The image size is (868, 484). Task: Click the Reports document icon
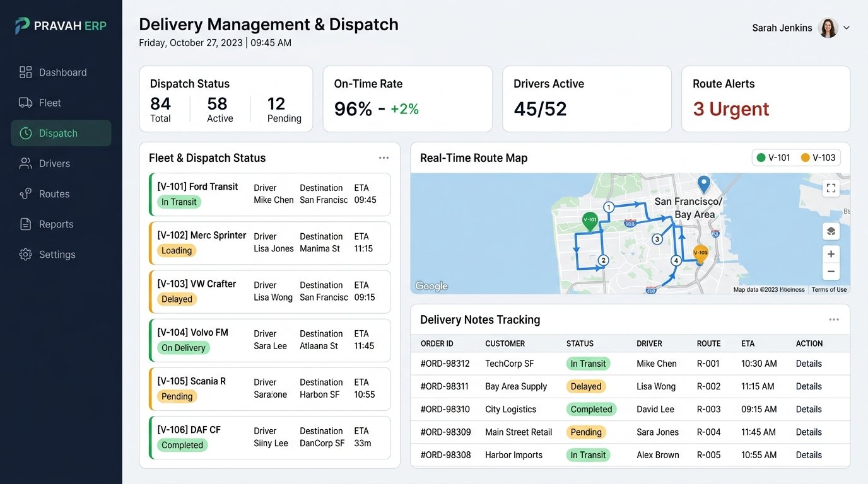[25, 224]
